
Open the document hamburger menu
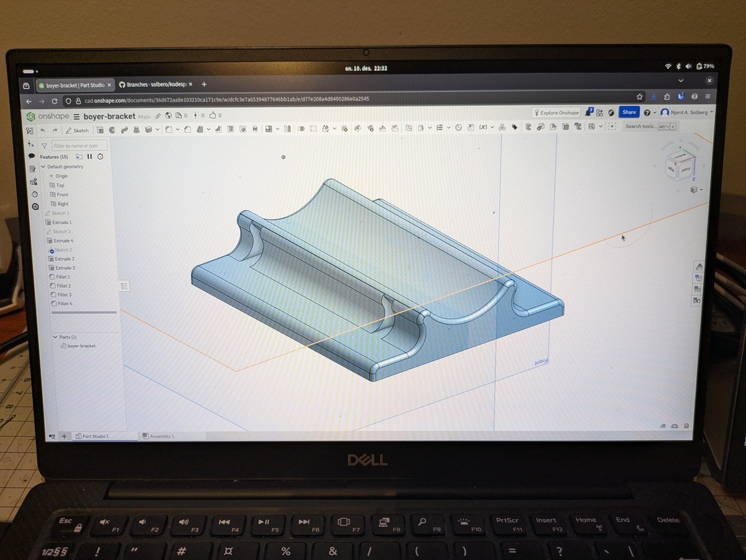[x=76, y=117]
